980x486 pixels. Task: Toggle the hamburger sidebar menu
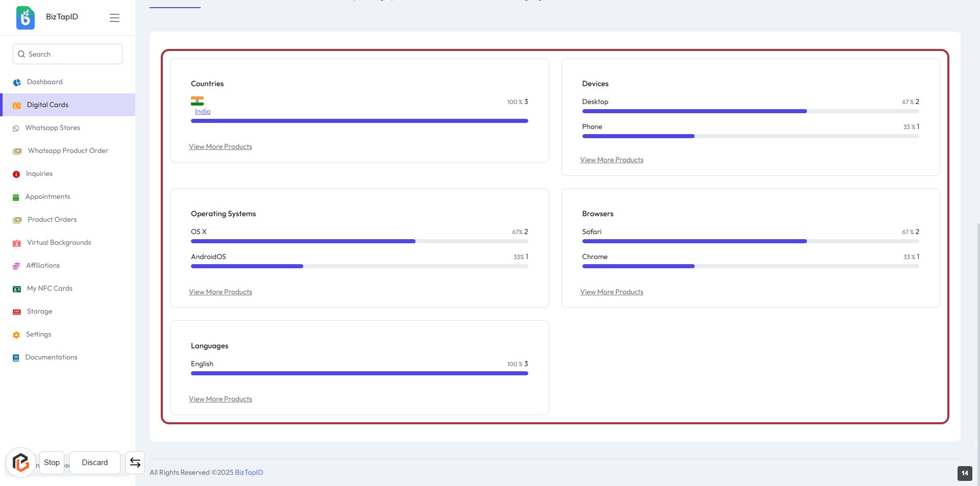point(114,18)
